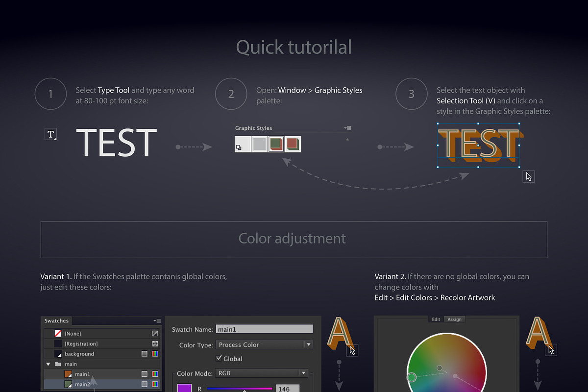Image resolution: width=588 pixels, height=392 pixels.
Task: Apply the Default Graphic Style thumbnail
Action: [243, 144]
